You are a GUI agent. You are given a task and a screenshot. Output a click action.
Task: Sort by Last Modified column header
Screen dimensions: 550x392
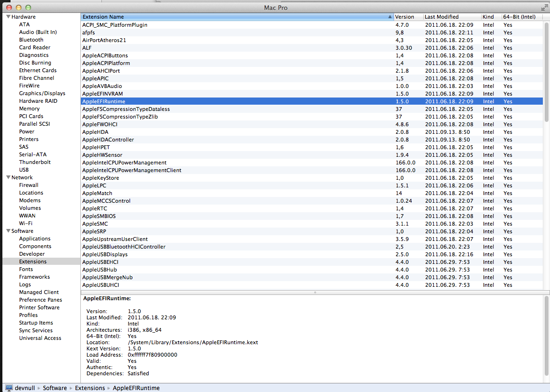pos(452,17)
